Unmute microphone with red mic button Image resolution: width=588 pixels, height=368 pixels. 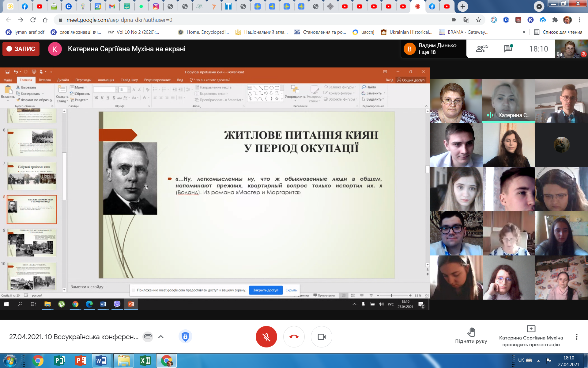pyautogui.click(x=266, y=337)
